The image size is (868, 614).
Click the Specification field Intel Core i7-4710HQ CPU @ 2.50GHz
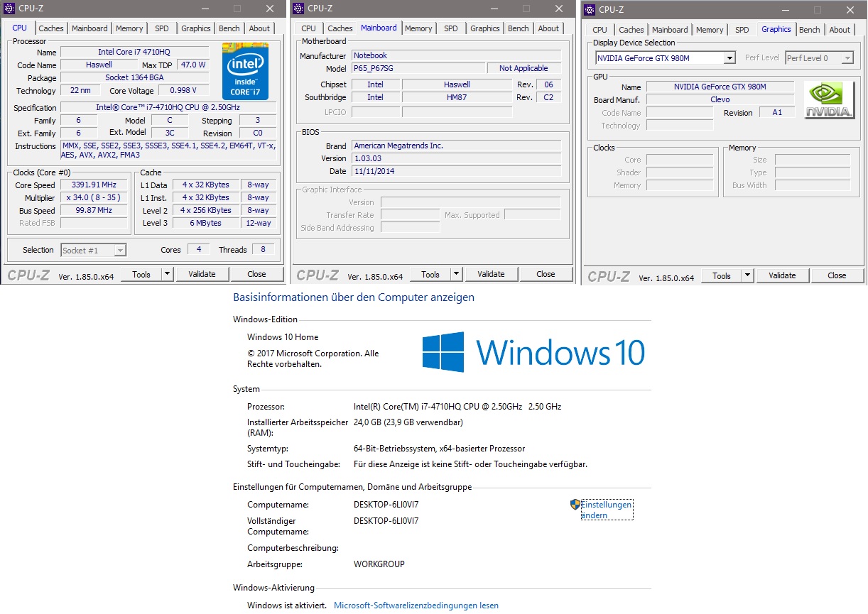pyautogui.click(x=169, y=107)
